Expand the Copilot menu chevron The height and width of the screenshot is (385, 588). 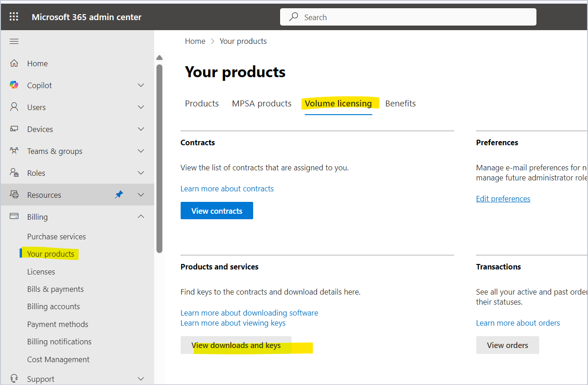pos(141,85)
